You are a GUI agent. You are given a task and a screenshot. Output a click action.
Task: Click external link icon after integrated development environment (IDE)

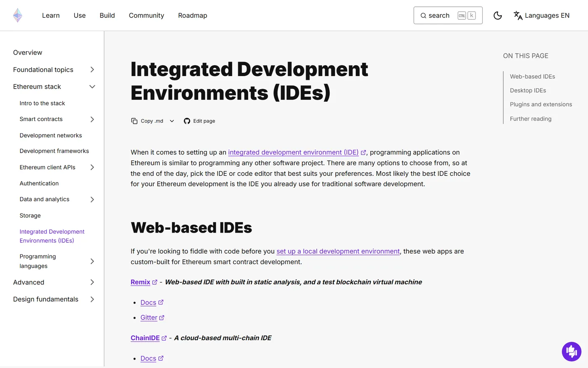[x=363, y=153]
